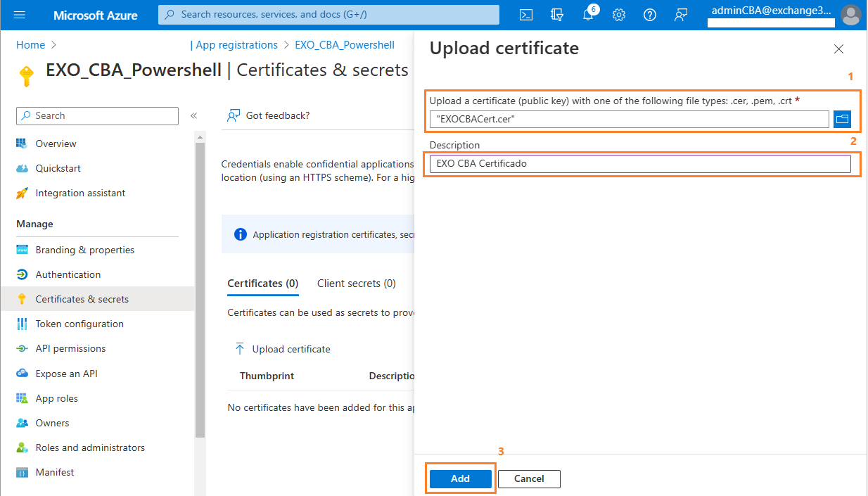Open the Azure portal hamburger menu

pyautogui.click(x=20, y=15)
